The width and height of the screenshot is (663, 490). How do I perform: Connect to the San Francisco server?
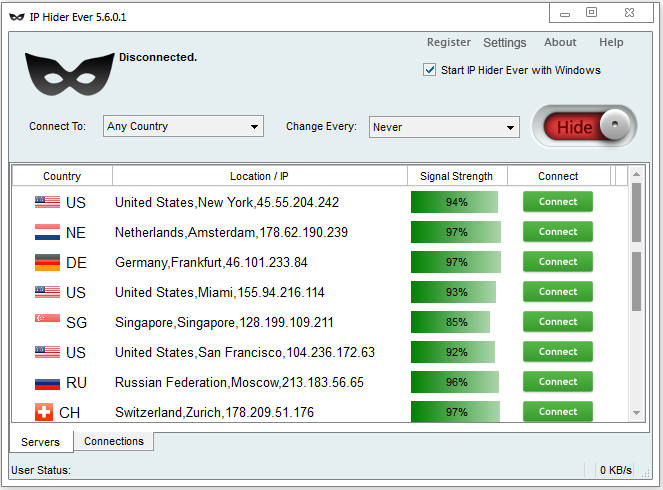coord(558,352)
